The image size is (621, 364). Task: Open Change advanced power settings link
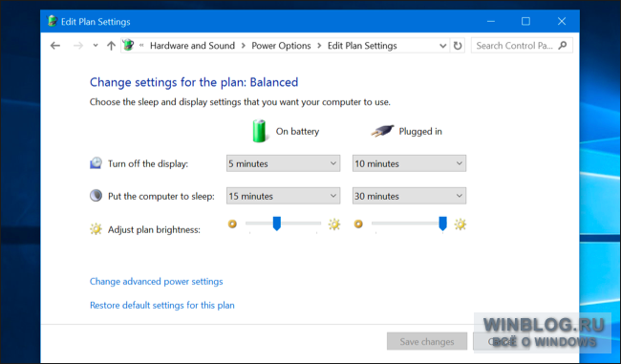pos(156,281)
